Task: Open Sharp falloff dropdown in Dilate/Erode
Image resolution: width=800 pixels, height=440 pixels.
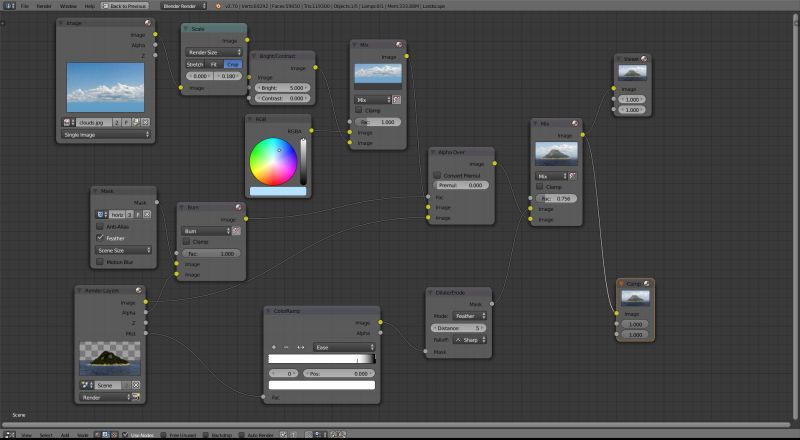Action: coord(469,340)
